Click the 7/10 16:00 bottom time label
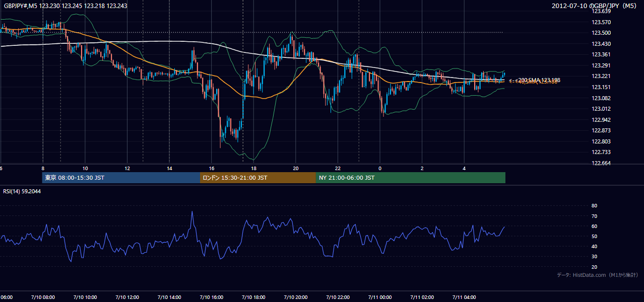Image resolution: width=644 pixels, height=302 pixels. pyautogui.click(x=211, y=297)
